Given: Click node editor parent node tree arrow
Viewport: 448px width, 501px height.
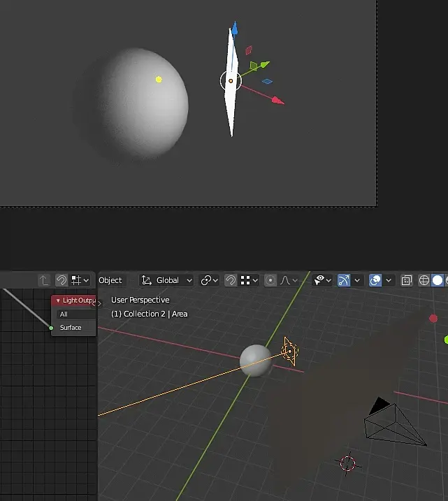Looking at the screenshot, I should pos(44,280).
